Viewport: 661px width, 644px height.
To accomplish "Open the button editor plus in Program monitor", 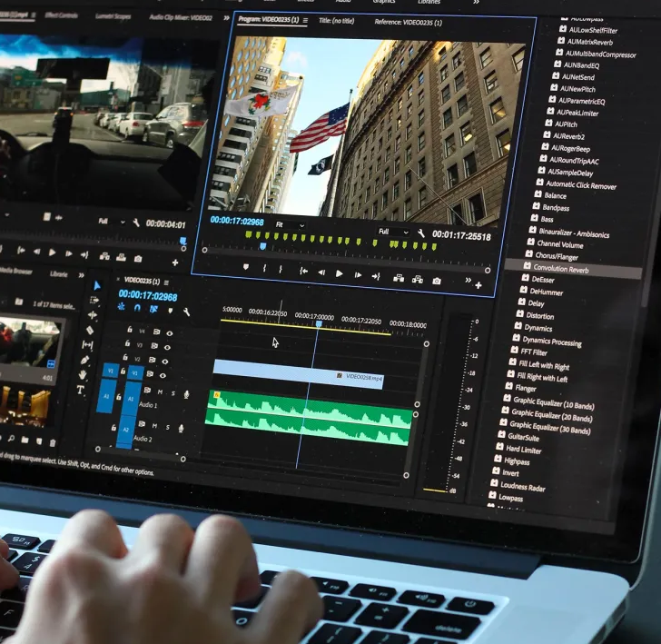I will 478,285.
